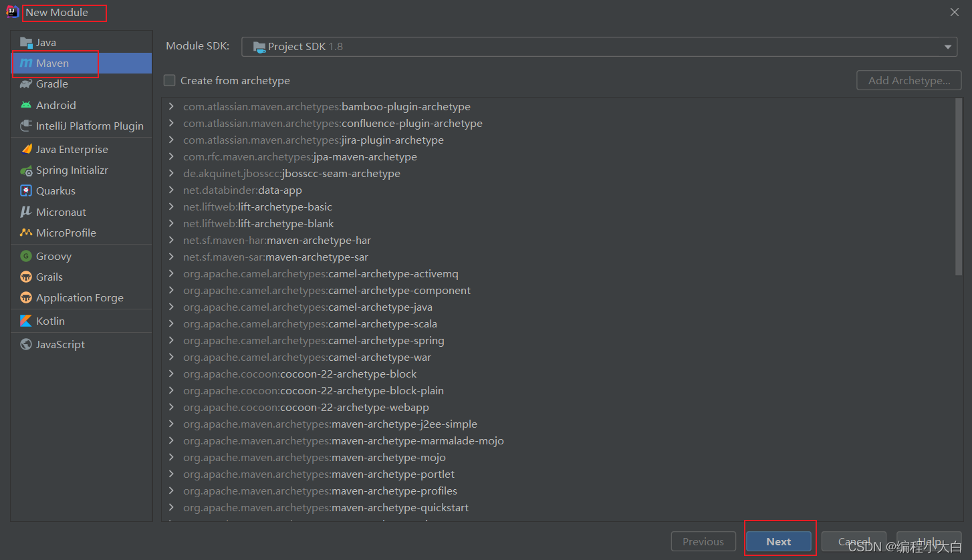Image resolution: width=972 pixels, height=560 pixels.
Task: Choose the Gradle elephant icon
Action: [x=26, y=84]
